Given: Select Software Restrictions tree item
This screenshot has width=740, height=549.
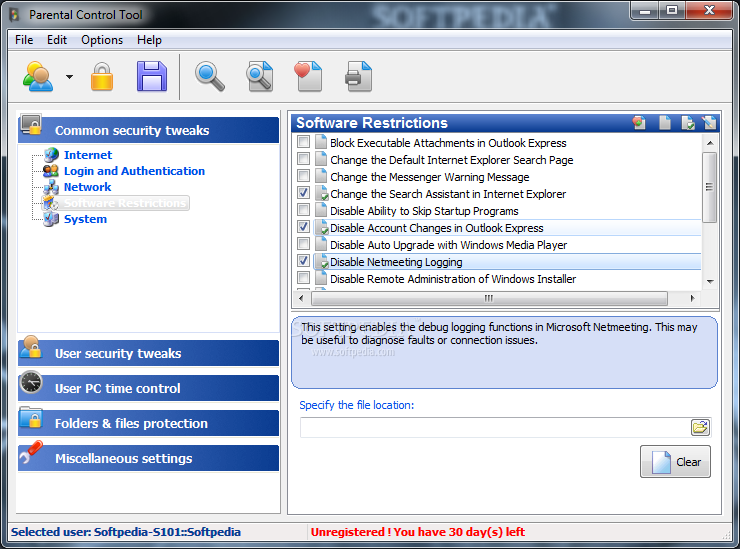Looking at the screenshot, I should click(125, 203).
